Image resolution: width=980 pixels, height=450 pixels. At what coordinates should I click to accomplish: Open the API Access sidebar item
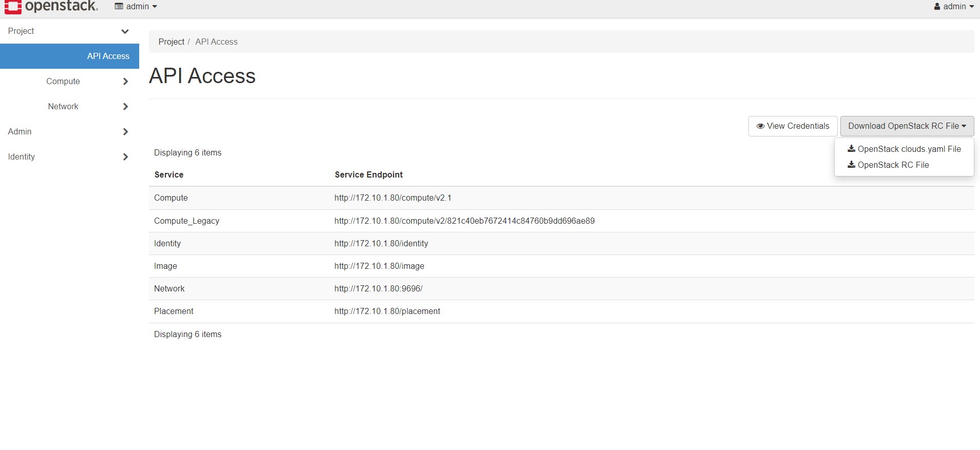pyautogui.click(x=108, y=56)
